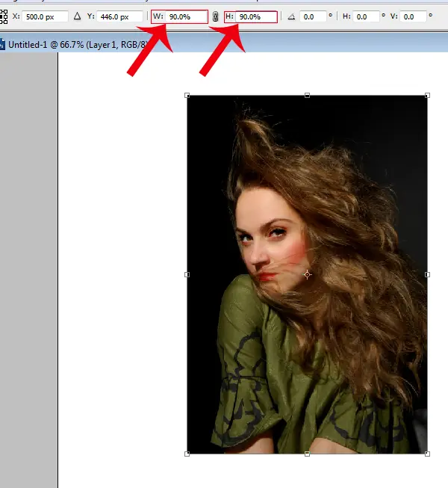Viewport: 448px width, 488px height.
Task: Click the W label beside the width field
Action: tap(158, 16)
